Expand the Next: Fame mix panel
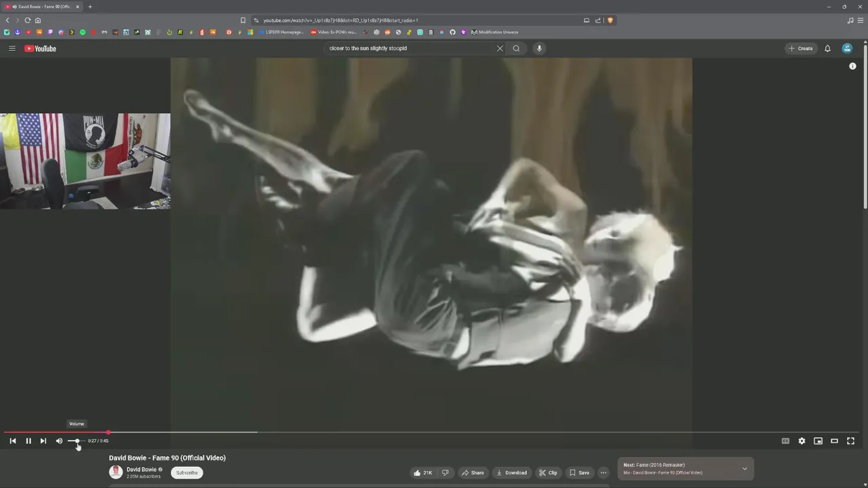Screen dimensions: 868x488 point(744,468)
